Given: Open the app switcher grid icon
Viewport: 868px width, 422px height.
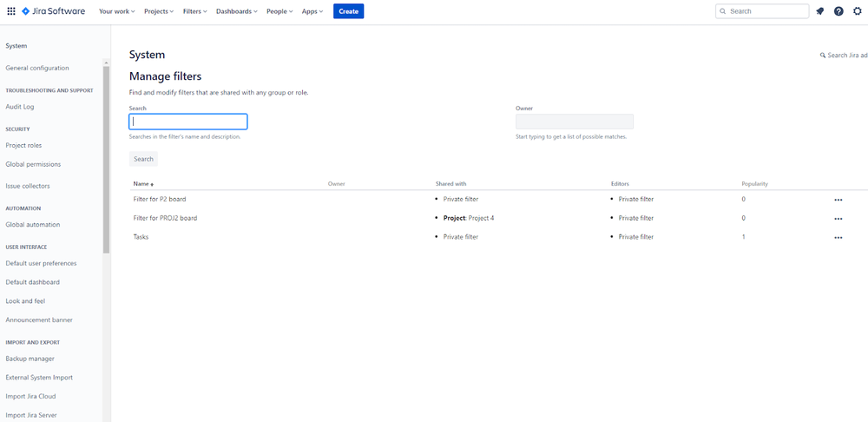Looking at the screenshot, I should [11, 11].
